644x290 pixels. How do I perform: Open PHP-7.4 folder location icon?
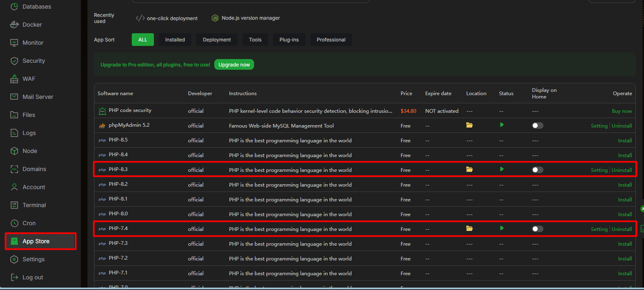(469, 228)
